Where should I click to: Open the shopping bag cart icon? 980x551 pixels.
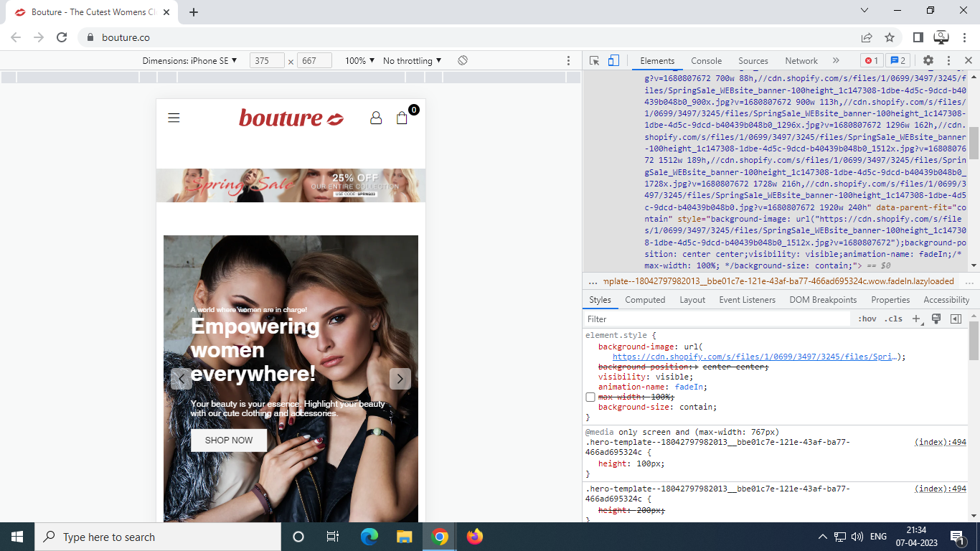point(402,118)
